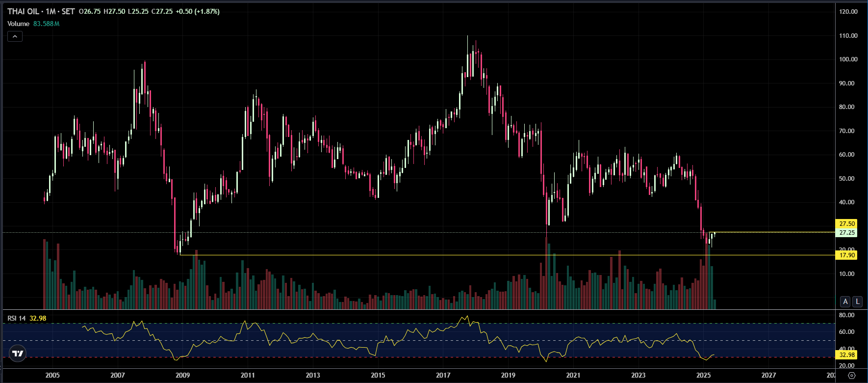The height and width of the screenshot is (383, 868).
Task: Click 110.00 on the price axis
Action: 848,35
